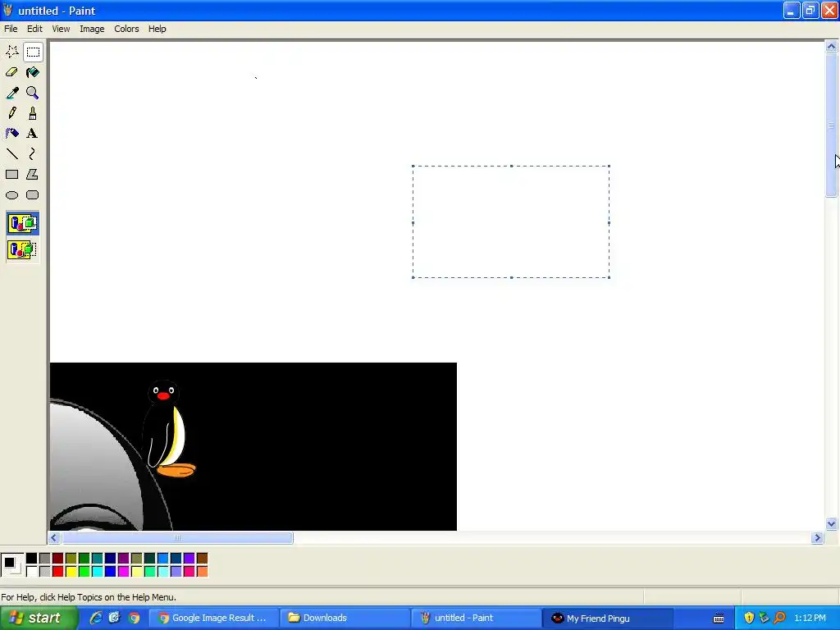Pick the yellow color swatch

coord(71,572)
